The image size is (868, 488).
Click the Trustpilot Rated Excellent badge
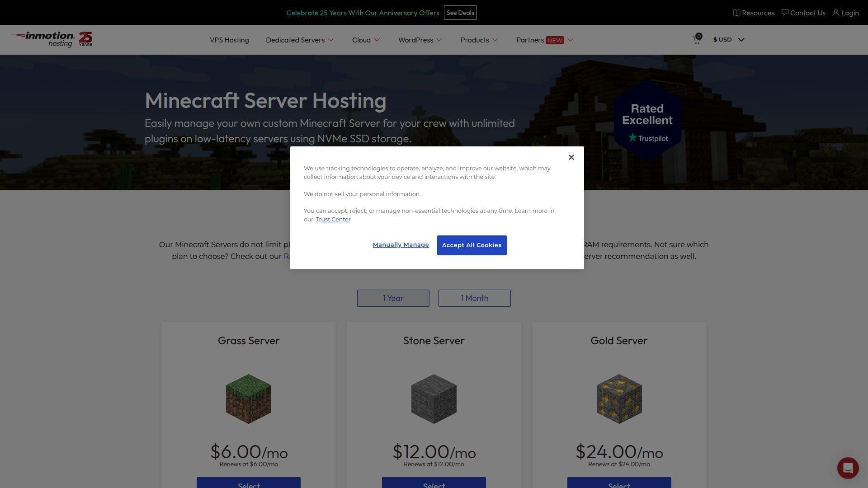[647, 120]
